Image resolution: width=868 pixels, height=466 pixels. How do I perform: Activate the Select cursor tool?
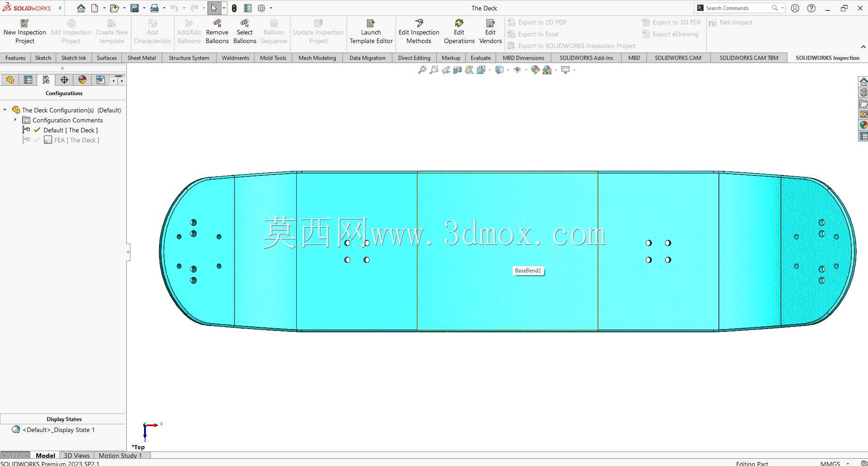click(214, 8)
